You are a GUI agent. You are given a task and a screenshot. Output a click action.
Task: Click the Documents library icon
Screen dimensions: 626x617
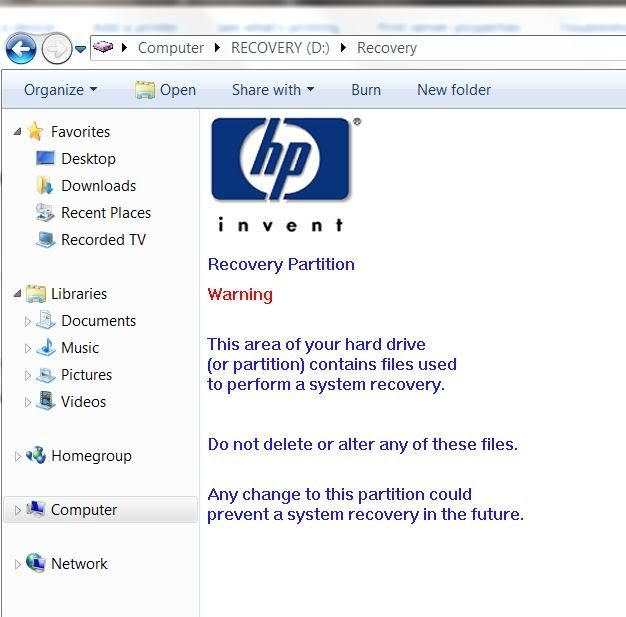tap(46, 320)
